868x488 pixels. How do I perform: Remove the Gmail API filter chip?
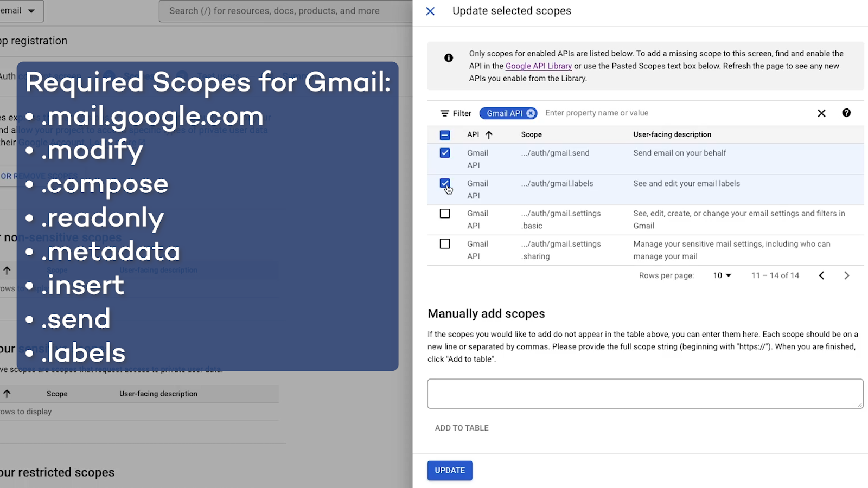point(531,113)
